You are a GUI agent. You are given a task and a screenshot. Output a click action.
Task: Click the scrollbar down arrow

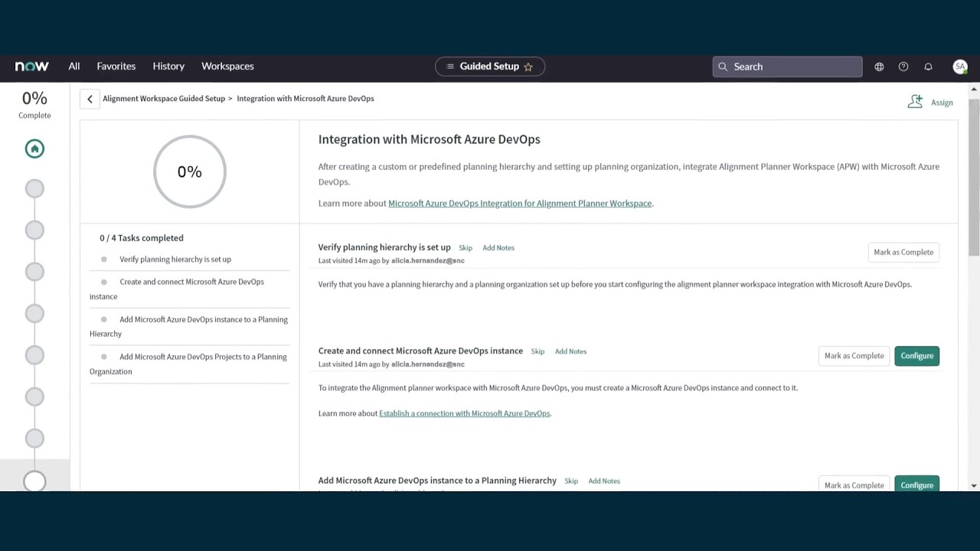974,485
